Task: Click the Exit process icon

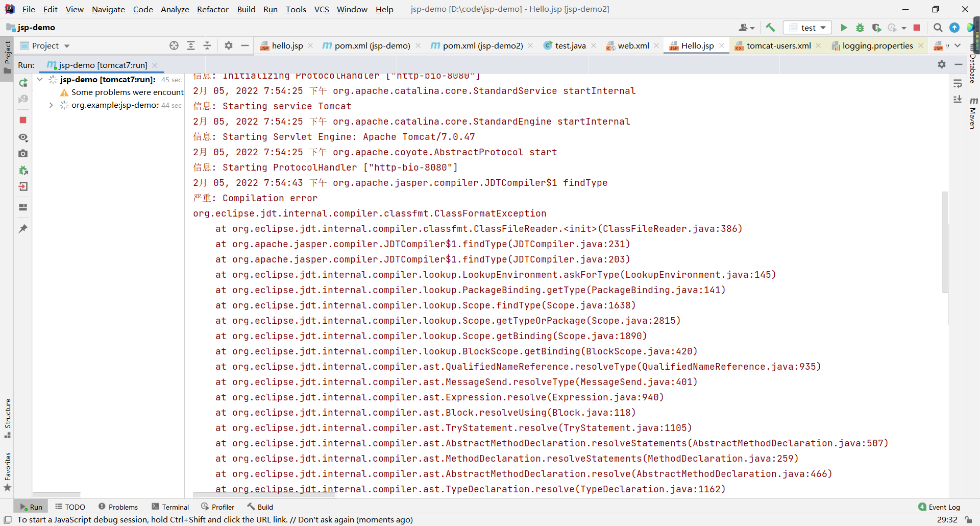Action: click(x=23, y=186)
